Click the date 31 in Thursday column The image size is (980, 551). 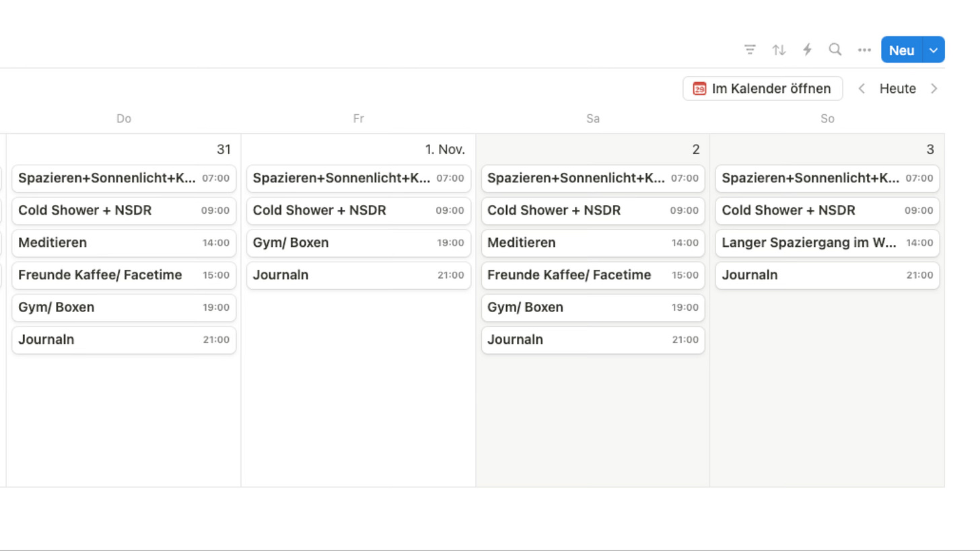(x=223, y=149)
